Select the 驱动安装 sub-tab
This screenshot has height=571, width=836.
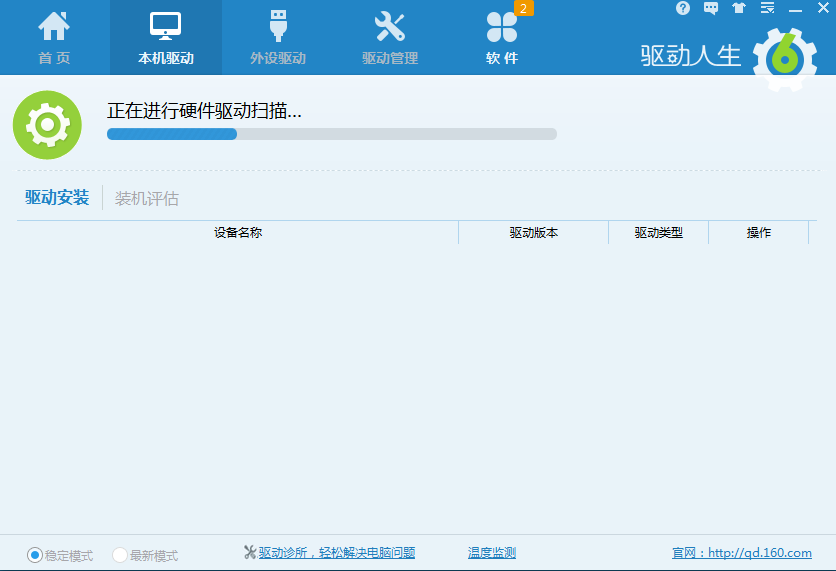(57, 198)
